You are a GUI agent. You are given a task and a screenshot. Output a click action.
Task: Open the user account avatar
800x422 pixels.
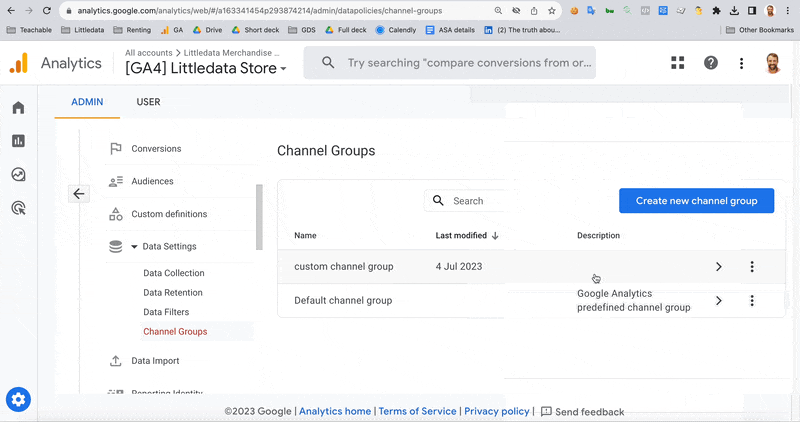[773, 63]
